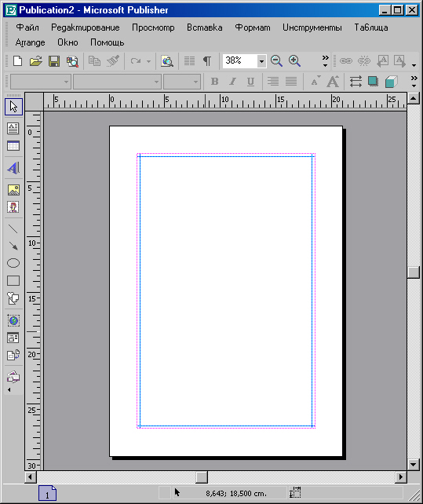This screenshot has width=423, height=504.
Task: Open the 38% zoom dropdown
Action: pyautogui.click(x=261, y=61)
